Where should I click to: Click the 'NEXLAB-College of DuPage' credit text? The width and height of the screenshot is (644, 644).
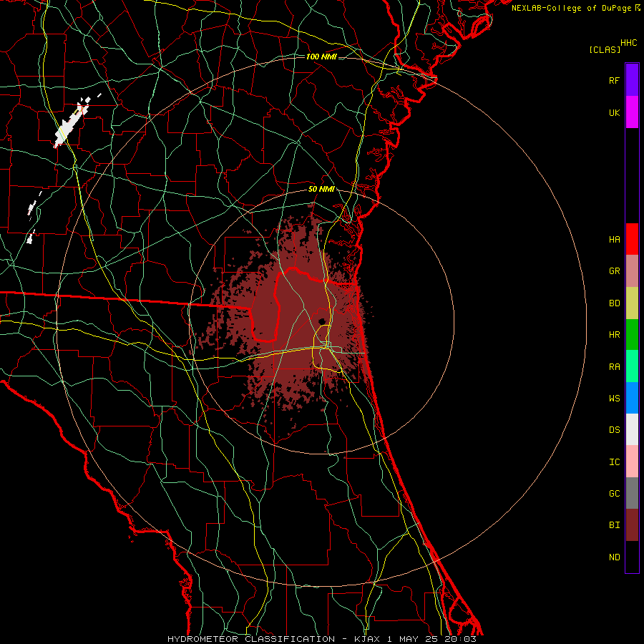(571, 8)
